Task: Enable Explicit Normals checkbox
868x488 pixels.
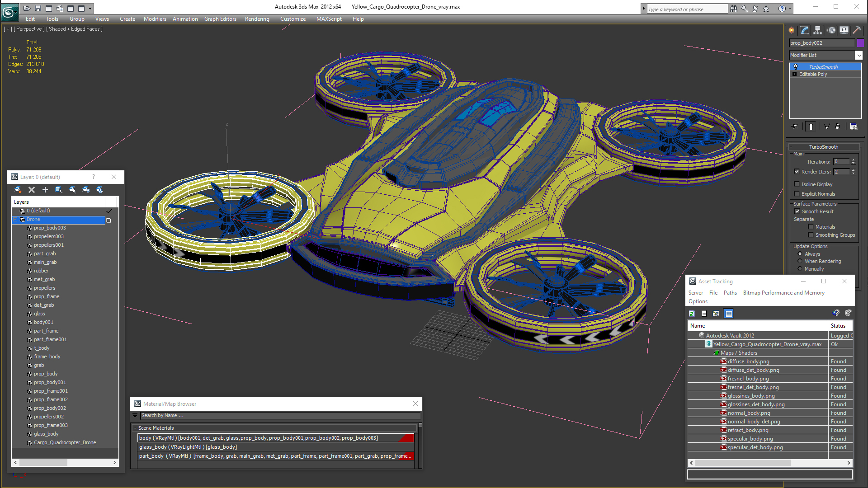Action: coord(797,194)
